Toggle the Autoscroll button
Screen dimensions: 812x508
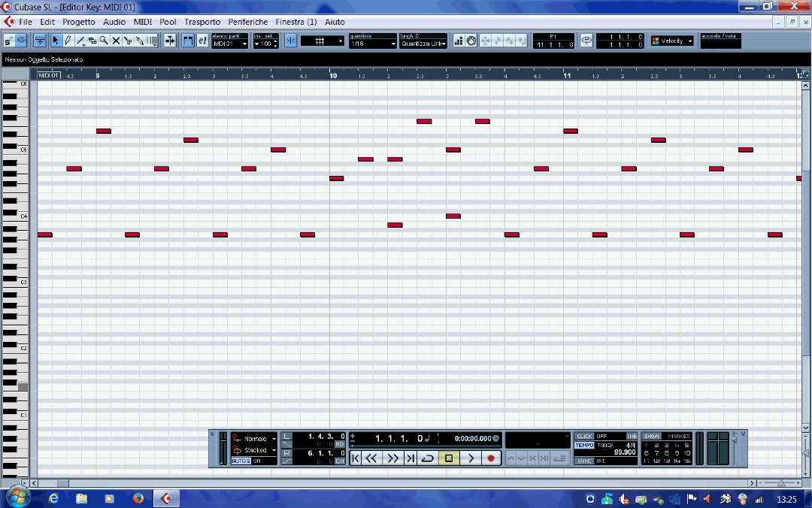click(170, 41)
